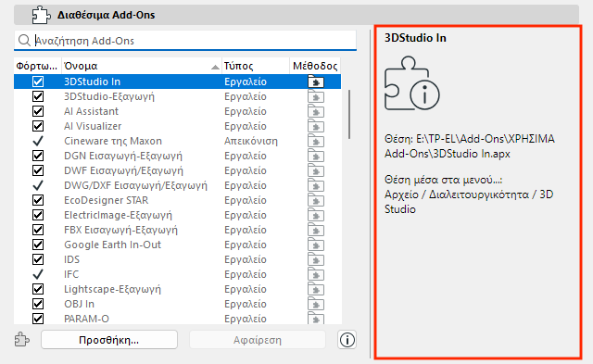The height and width of the screenshot is (364, 593).
Task: Click the method icon in FBX Εισαγωγή-Εξαγωγή row
Action: pyautogui.click(x=316, y=230)
